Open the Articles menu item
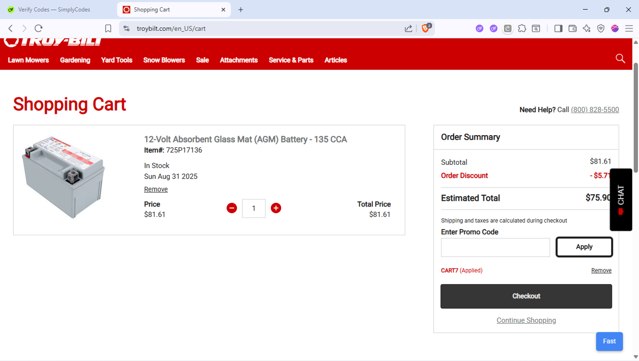Viewport: 639px width, 361px height. click(335, 60)
